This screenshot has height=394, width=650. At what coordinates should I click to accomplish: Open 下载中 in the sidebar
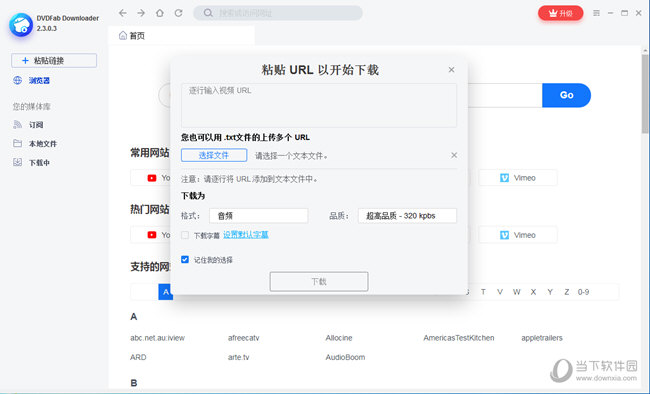click(x=39, y=163)
